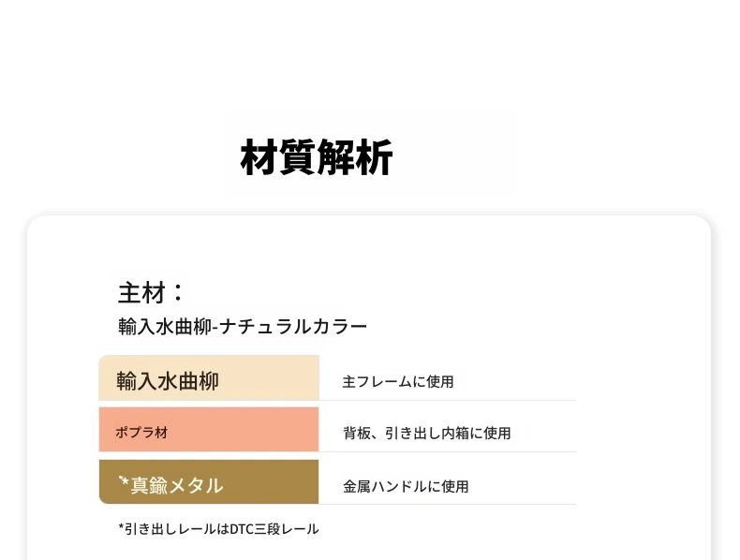This screenshot has height=560, width=740.
Task: Click the divider under 背板、引き出し内箱に使用
Action: click(448, 451)
